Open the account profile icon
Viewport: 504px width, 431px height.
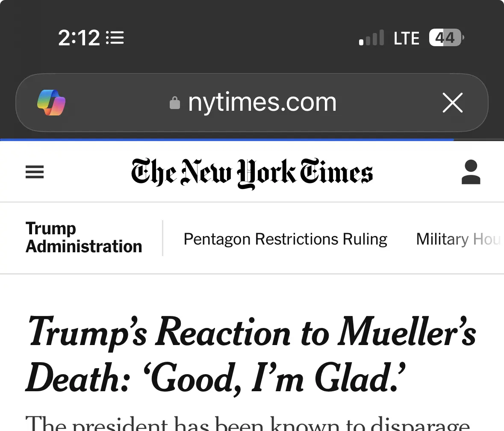pos(471,172)
